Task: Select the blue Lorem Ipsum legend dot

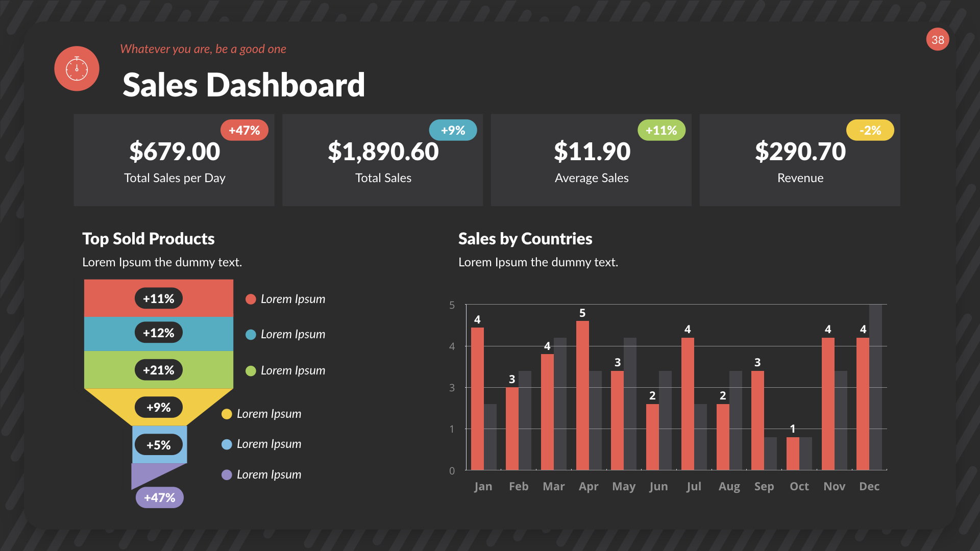Action: (250, 334)
